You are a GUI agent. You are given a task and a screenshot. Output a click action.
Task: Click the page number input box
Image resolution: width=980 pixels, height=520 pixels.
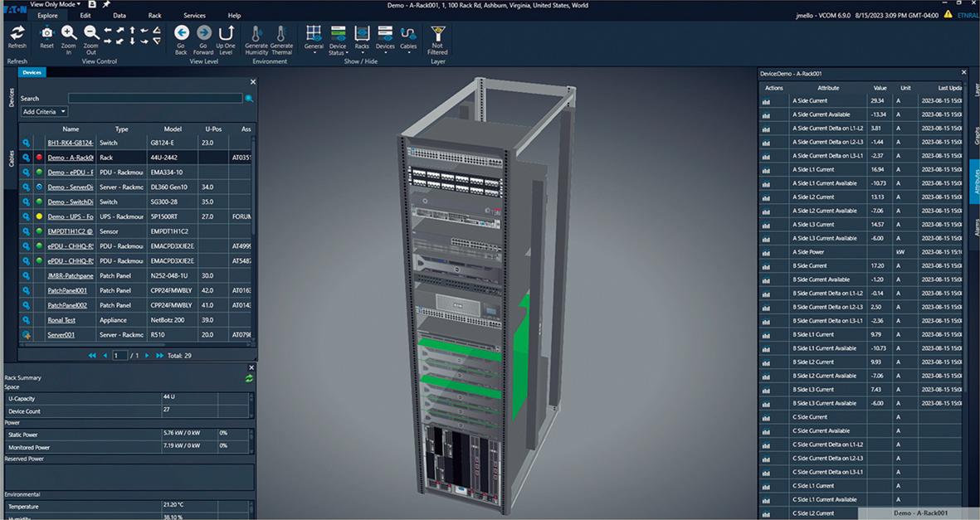[119, 356]
